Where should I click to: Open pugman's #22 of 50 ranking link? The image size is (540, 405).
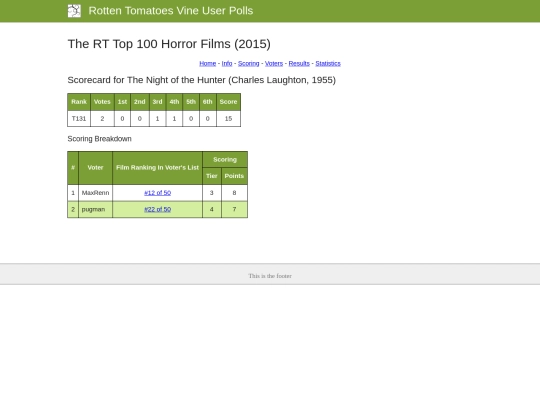click(157, 209)
